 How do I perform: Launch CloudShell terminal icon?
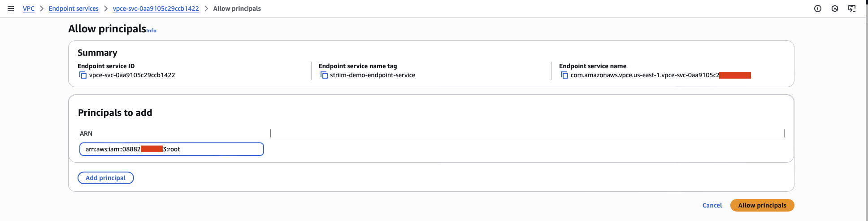[852, 9]
